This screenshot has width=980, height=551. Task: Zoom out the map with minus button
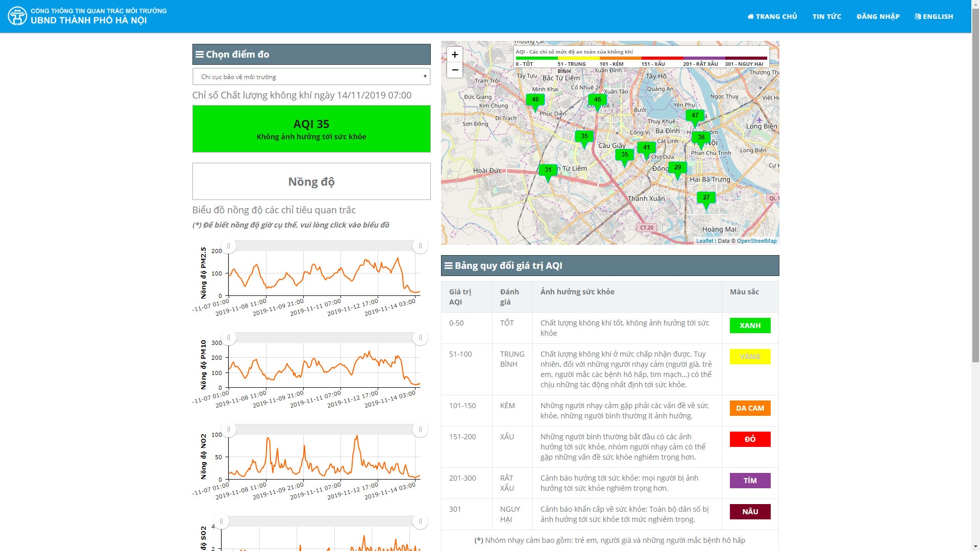(454, 70)
